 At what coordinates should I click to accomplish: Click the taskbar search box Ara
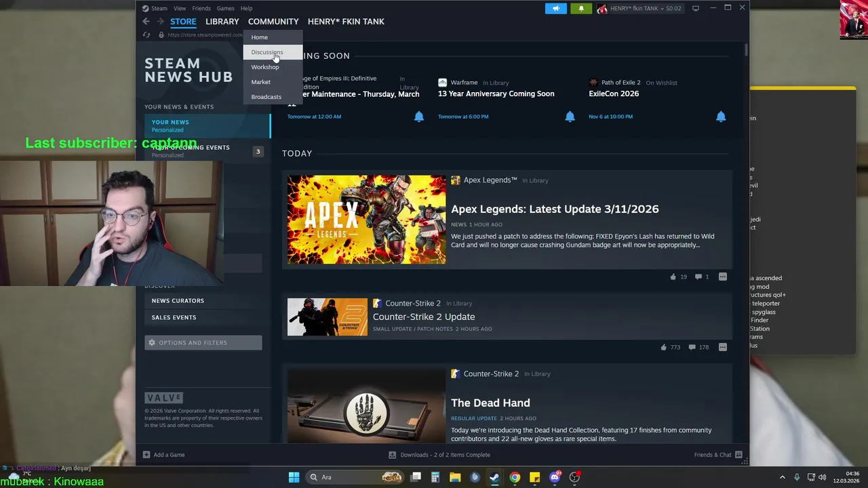pos(355,477)
